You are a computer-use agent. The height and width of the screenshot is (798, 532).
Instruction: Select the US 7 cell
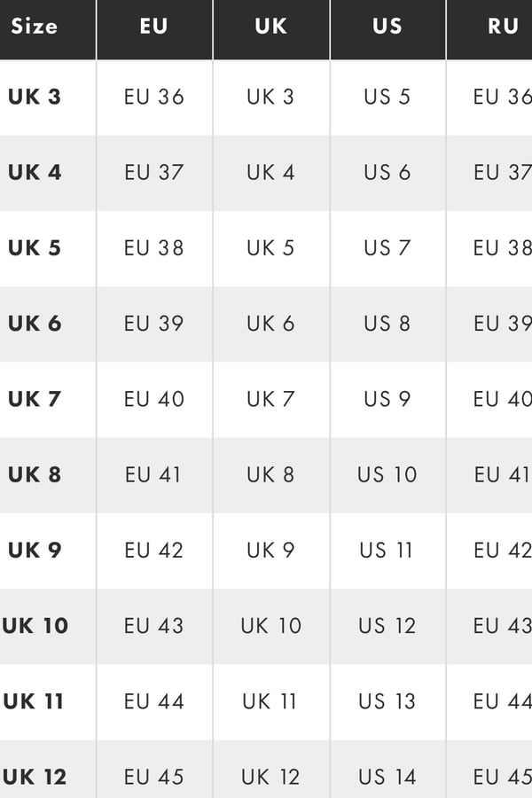point(387,247)
